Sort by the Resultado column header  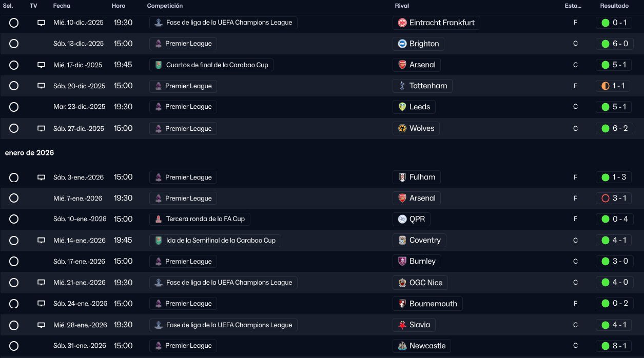tap(614, 6)
